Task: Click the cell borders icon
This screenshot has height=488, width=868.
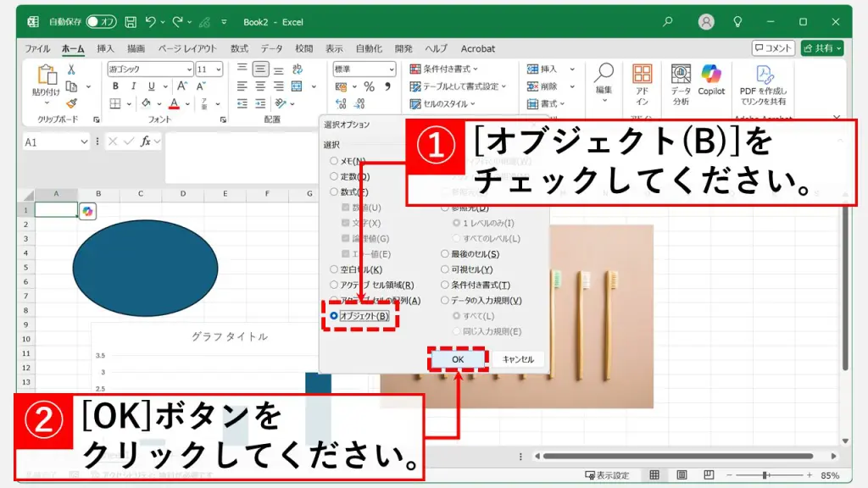Action: [x=115, y=103]
